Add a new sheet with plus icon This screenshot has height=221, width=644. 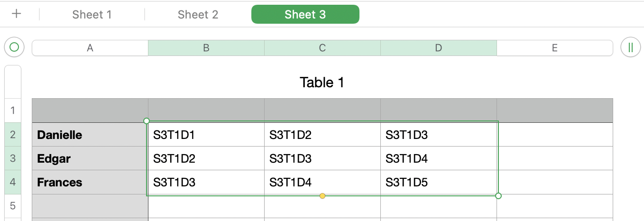[17, 14]
